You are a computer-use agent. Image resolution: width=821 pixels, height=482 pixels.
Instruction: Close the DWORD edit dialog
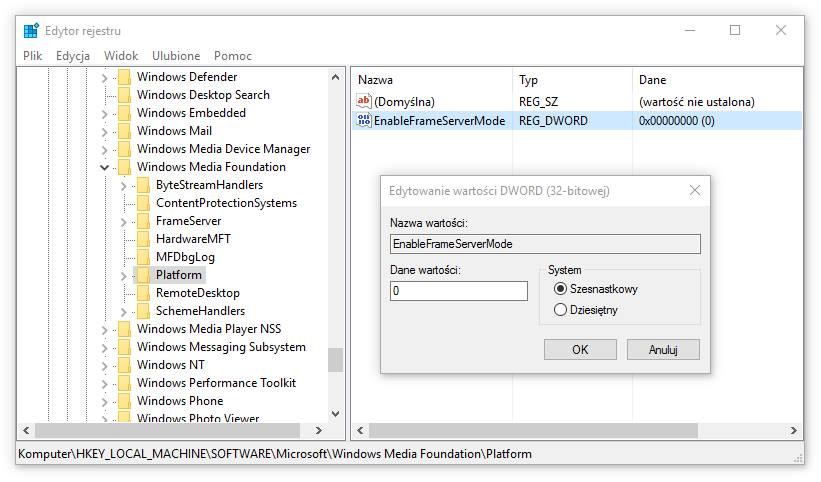point(695,190)
